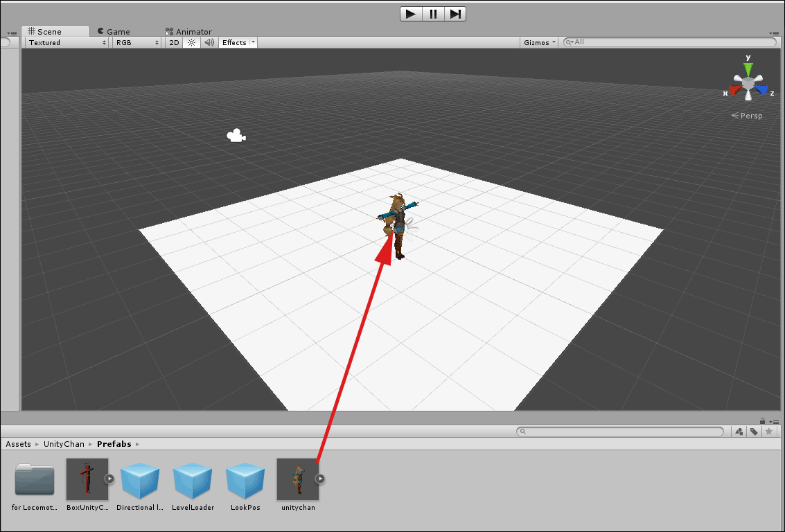Pause playback with the Pause button
This screenshot has width=785, height=532.
433,14
